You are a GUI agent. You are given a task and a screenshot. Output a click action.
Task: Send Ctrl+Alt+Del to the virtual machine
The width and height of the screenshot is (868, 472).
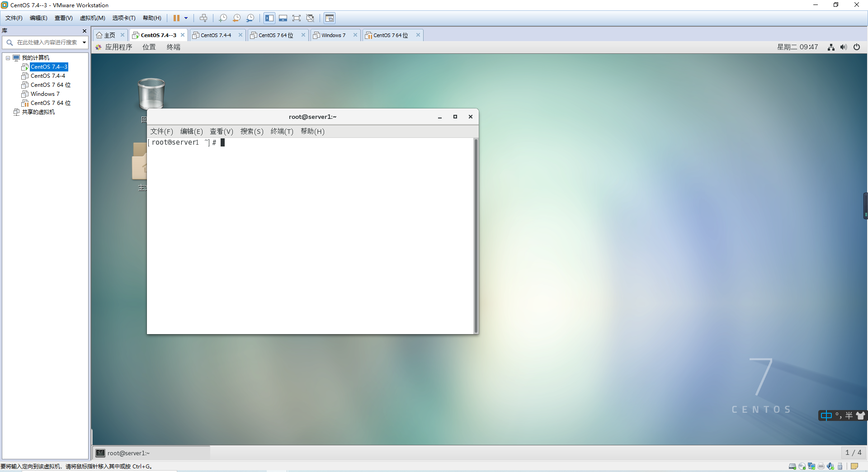[203, 18]
